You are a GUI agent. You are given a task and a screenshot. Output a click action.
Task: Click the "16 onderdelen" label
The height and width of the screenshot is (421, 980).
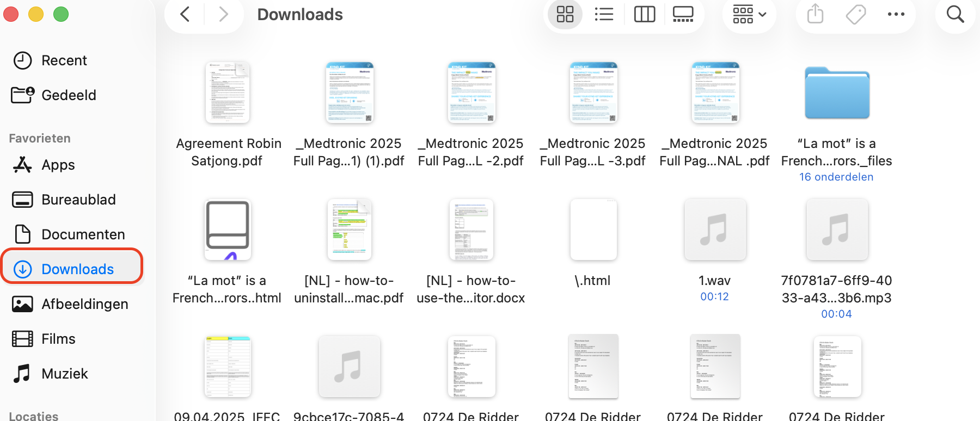(836, 177)
